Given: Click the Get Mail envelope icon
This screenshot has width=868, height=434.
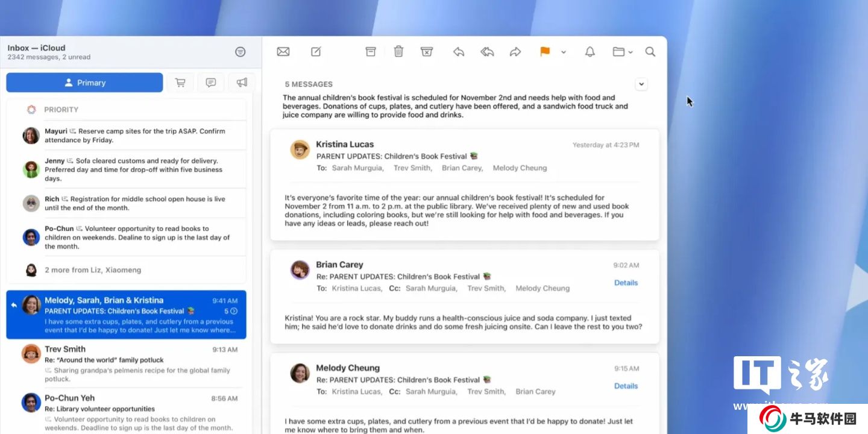Looking at the screenshot, I should [283, 52].
